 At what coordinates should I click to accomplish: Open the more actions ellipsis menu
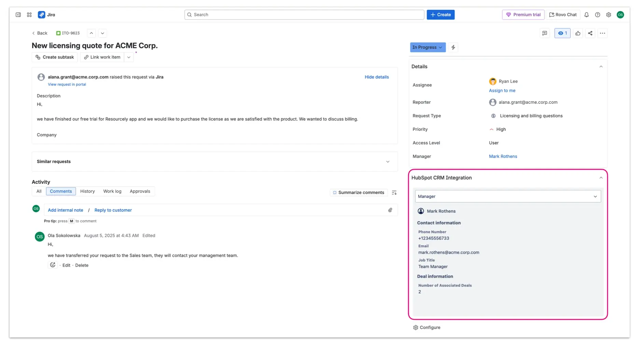pos(603,33)
